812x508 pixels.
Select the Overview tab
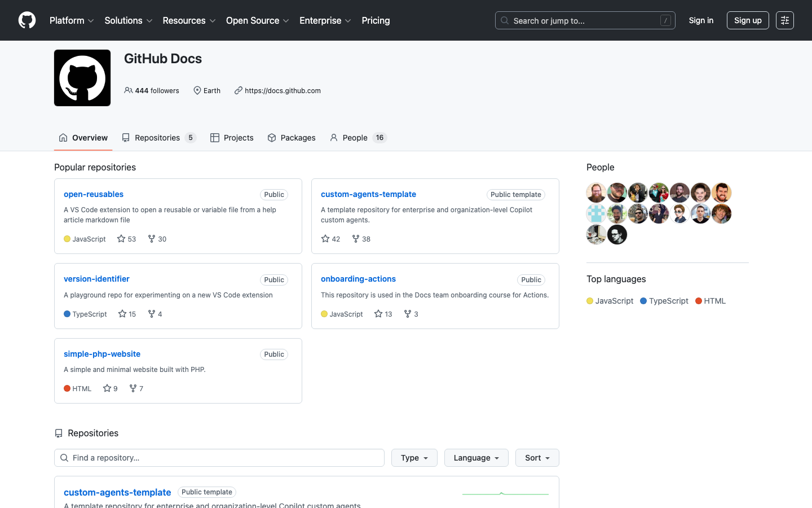click(83, 138)
